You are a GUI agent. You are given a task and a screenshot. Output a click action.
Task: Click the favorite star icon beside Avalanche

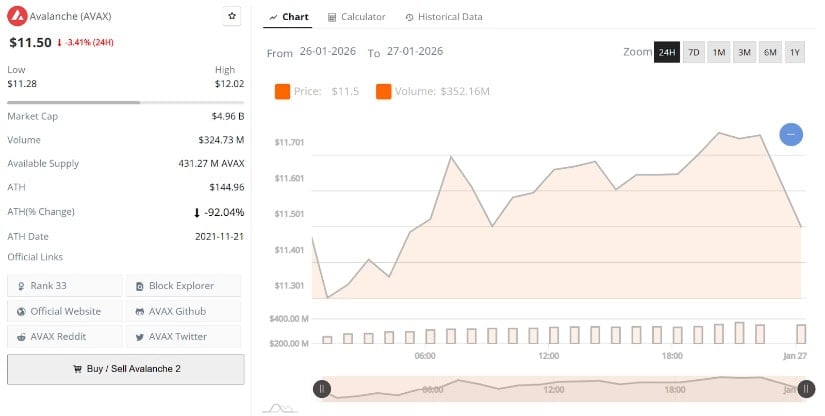tap(232, 17)
